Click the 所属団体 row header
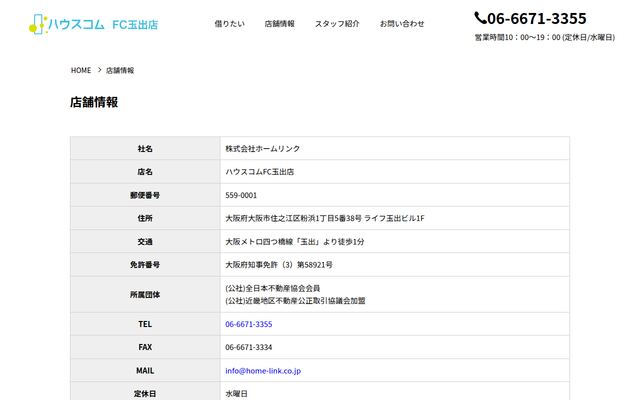640x400 pixels. click(x=145, y=295)
